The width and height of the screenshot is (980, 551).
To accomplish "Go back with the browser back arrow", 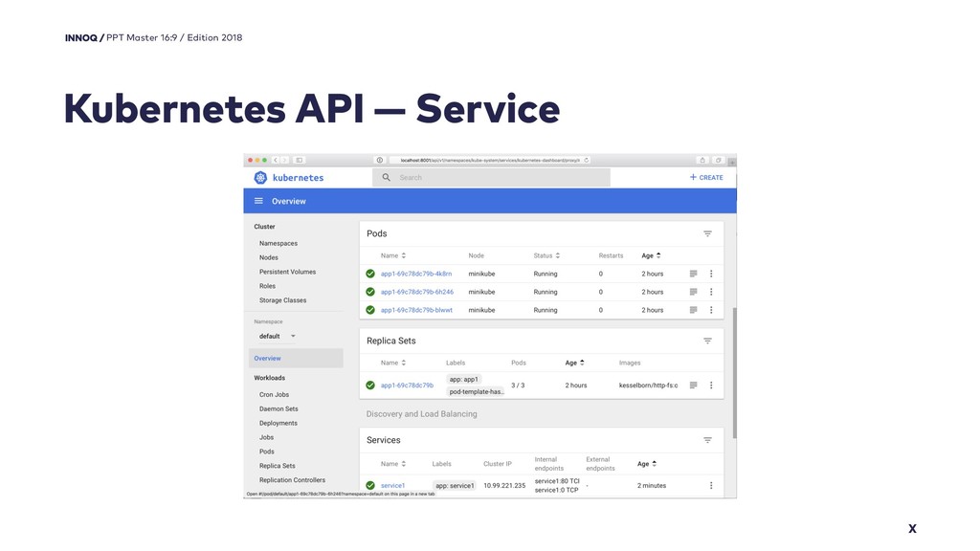I will pos(276,160).
